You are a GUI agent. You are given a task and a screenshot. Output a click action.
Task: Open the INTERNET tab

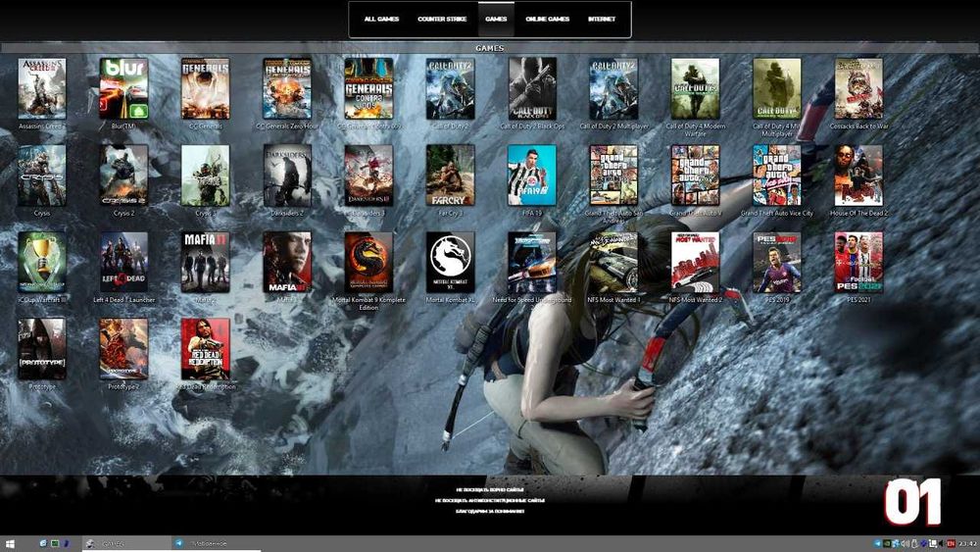(602, 19)
